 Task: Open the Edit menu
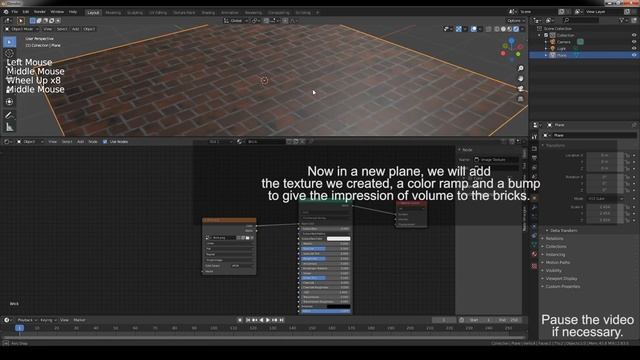pyautogui.click(x=26, y=12)
